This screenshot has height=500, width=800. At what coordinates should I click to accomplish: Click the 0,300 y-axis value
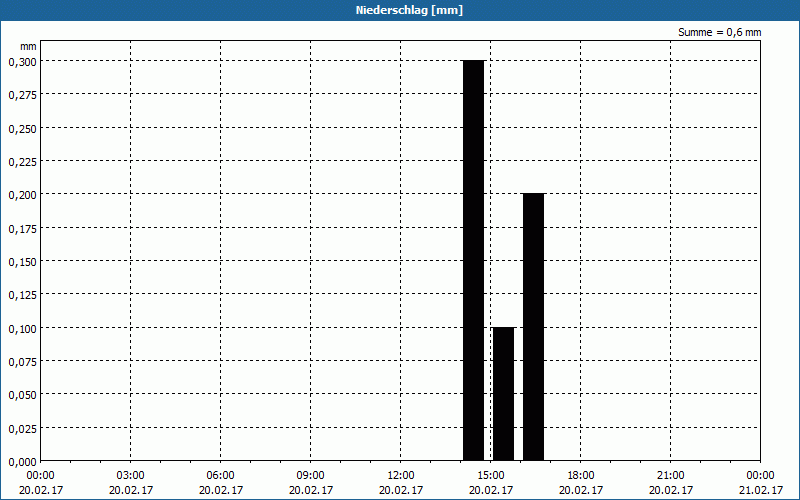[x=22, y=62]
